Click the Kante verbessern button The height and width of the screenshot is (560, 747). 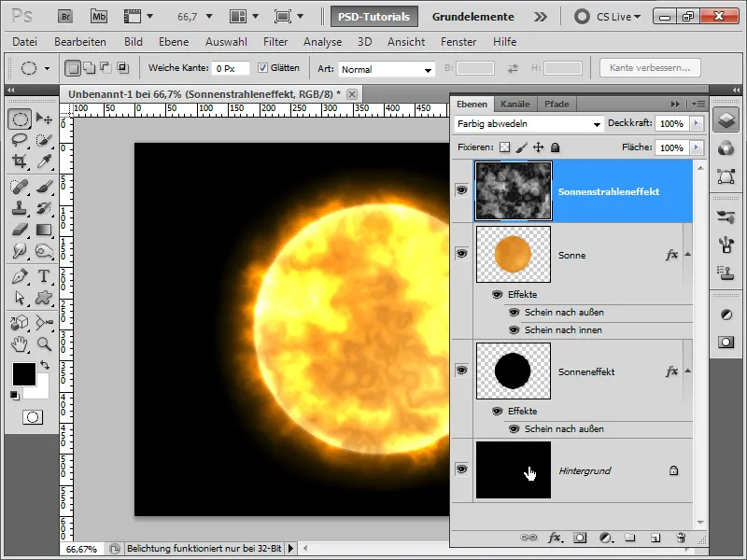point(650,67)
